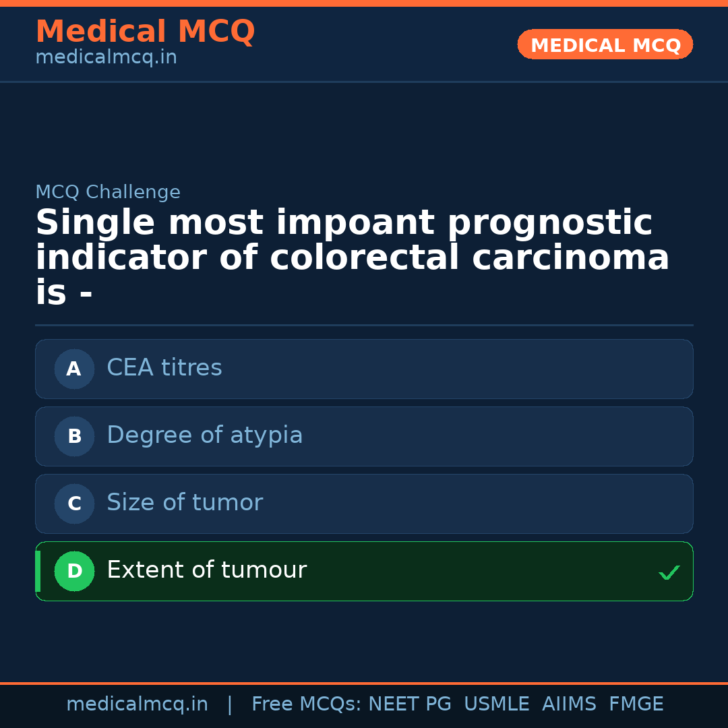Image resolution: width=728 pixels, height=728 pixels.
Task: Click the orange MEDICAL MCQ badge
Action: (x=605, y=45)
